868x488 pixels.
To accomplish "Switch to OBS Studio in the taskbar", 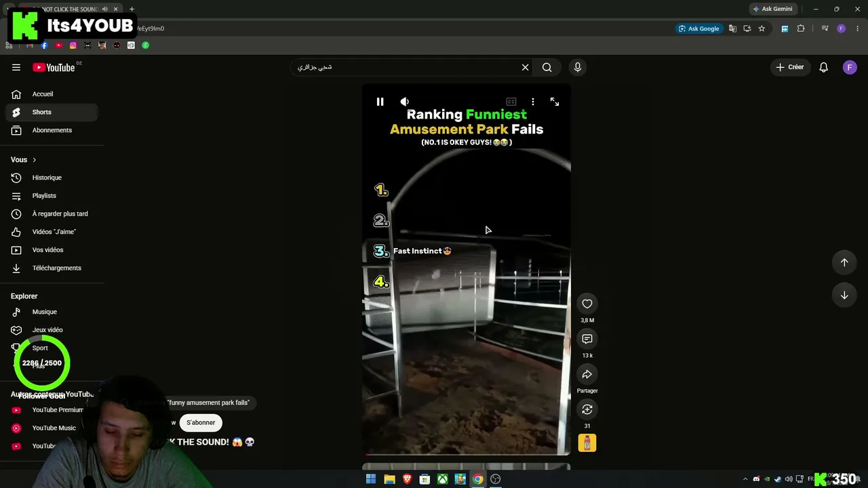I will pos(496,479).
